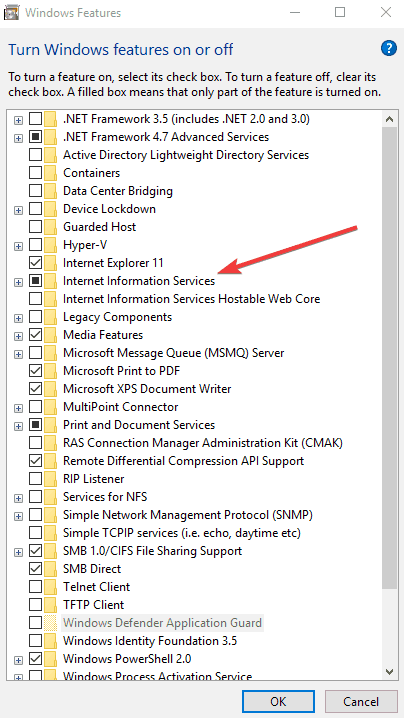
Task: Click the blue help question mark icon
Action: pos(388,48)
